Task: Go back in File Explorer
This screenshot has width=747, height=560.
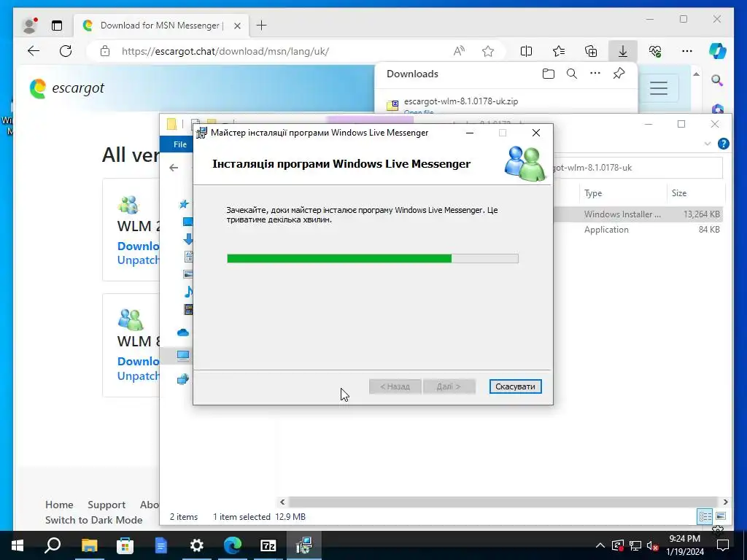Action: [x=174, y=168]
